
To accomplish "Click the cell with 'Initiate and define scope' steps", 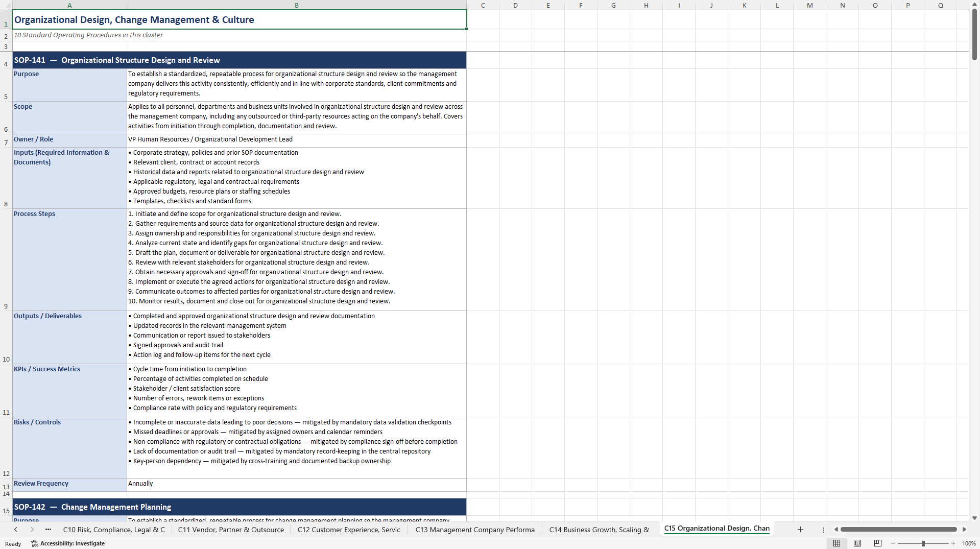I will coord(297,259).
